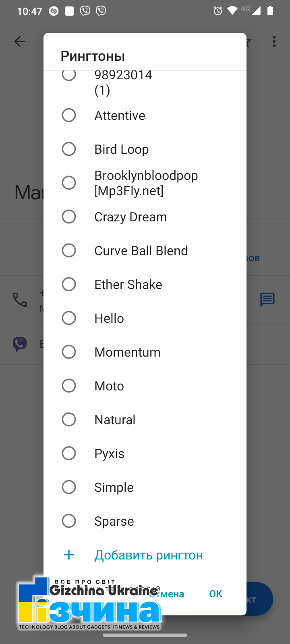Select the Attentive ringtone radio button
This screenshot has width=290, height=644.
pos(69,115)
